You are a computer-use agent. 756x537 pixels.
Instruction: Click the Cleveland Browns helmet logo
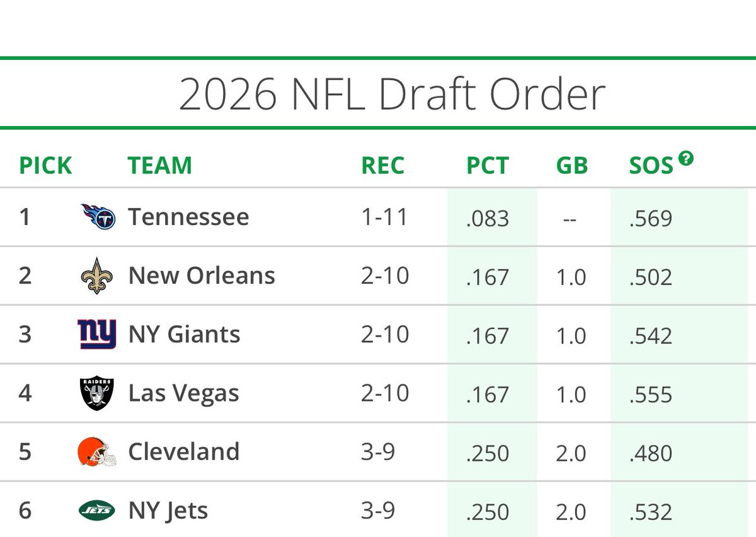coord(98,452)
